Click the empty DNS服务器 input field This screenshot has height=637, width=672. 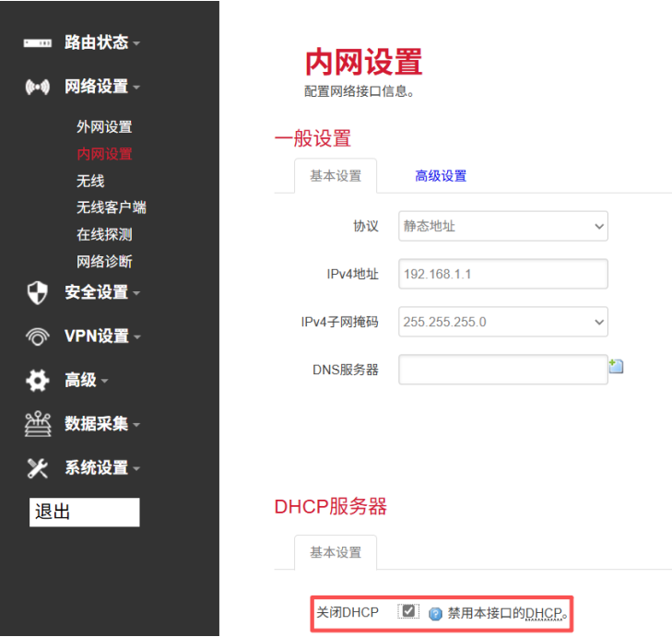503,369
